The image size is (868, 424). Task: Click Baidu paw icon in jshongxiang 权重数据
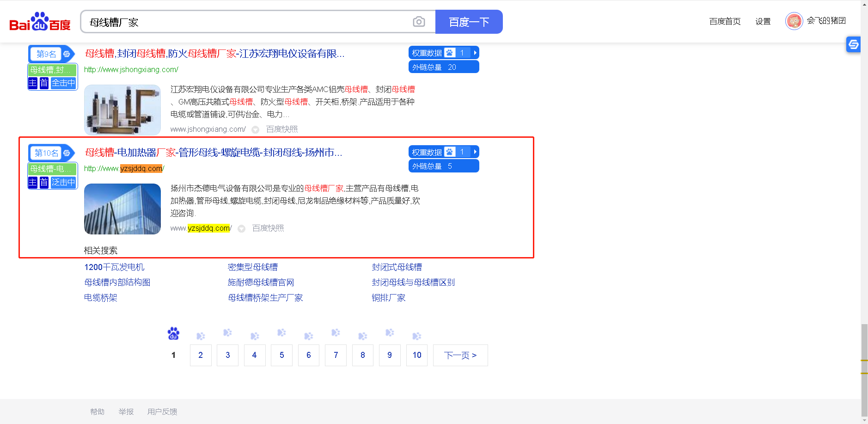450,53
